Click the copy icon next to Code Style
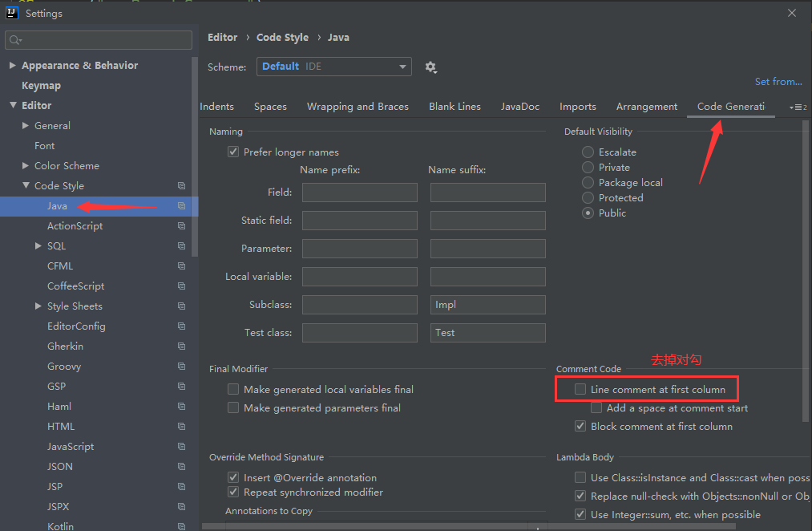Image resolution: width=812 pixels, height=531 pixels. [x=181, y=185]
